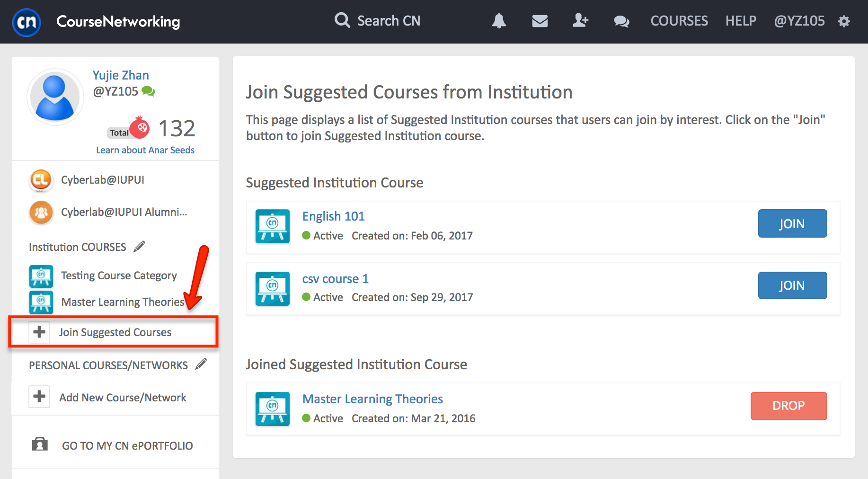Click the CN logo icon
868x479 pixels.
click(x=27, y=22)
